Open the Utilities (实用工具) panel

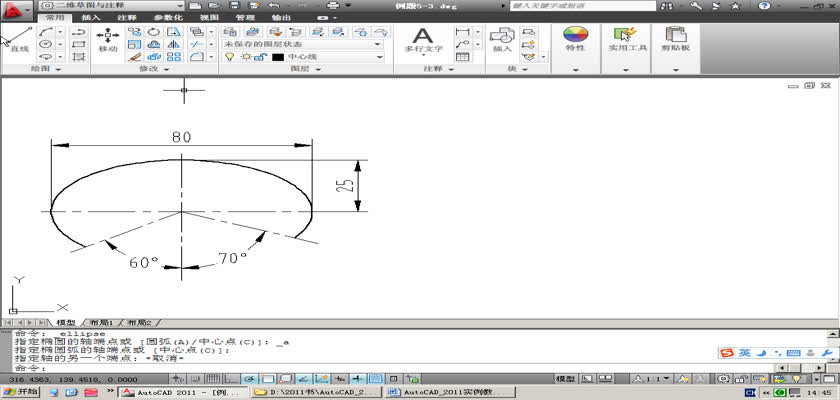tap(626, 40)
